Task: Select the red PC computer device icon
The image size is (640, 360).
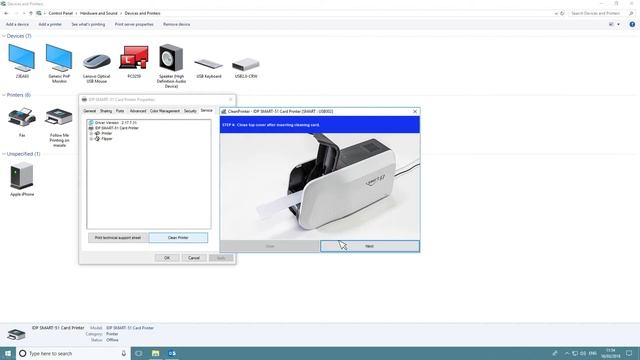Action: [134, 58]
